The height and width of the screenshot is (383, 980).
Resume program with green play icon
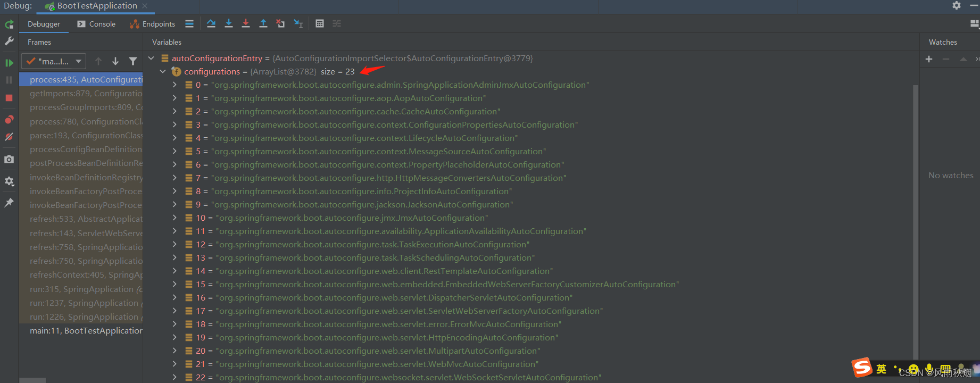[9, 63]
